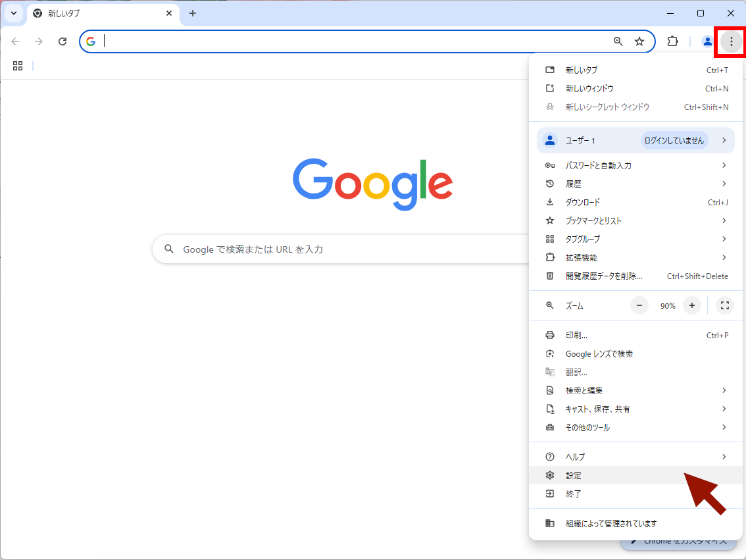This screenshot has height=560, width=746.
Task: Expand キャスト、保存、共有 submenu
Action: click(x=636, y=409)
